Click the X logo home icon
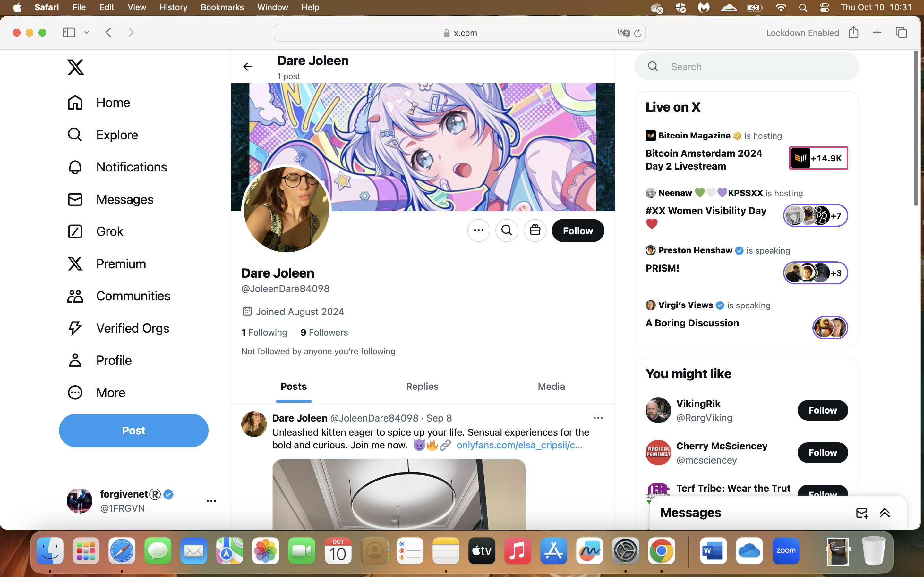 (76, 67)
